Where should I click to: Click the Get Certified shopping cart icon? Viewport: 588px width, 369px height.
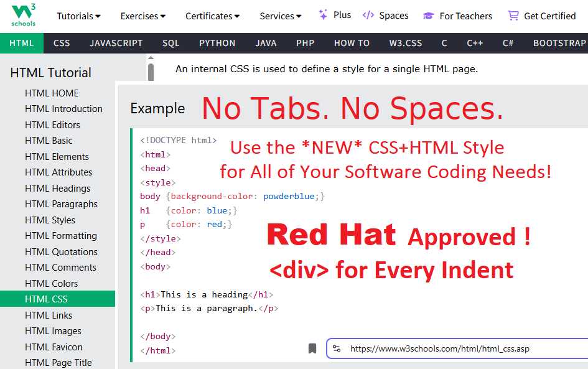[513, 16]
